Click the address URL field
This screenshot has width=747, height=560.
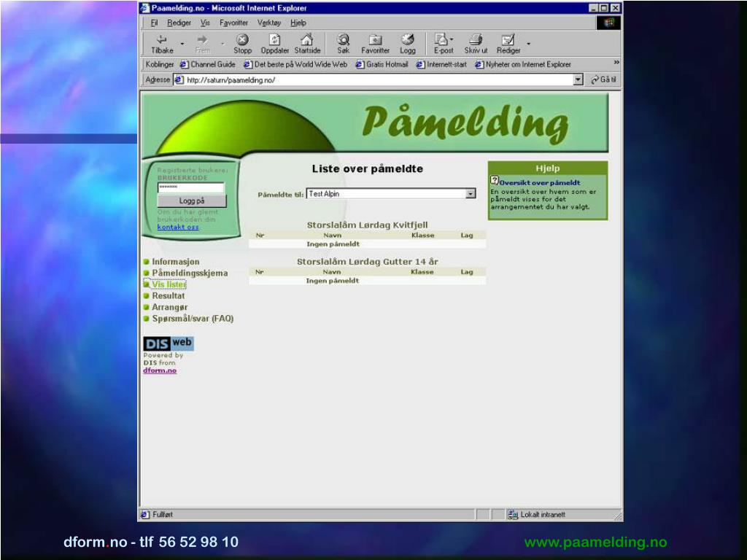point(379,80)
